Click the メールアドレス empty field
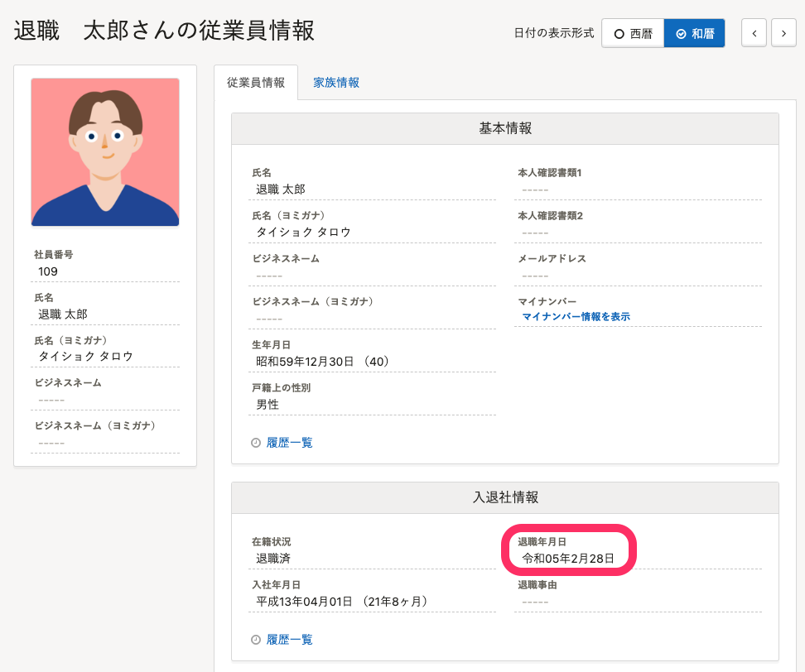The width and height of the screenshot is (805, 672). point(535,276)
